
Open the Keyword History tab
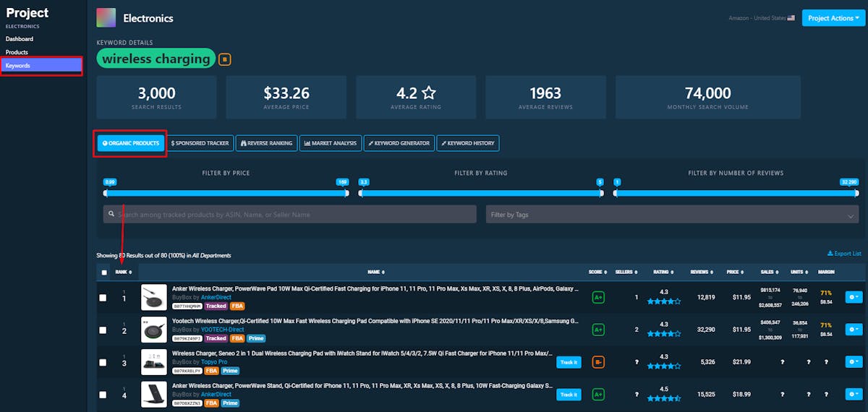[467, 143]
